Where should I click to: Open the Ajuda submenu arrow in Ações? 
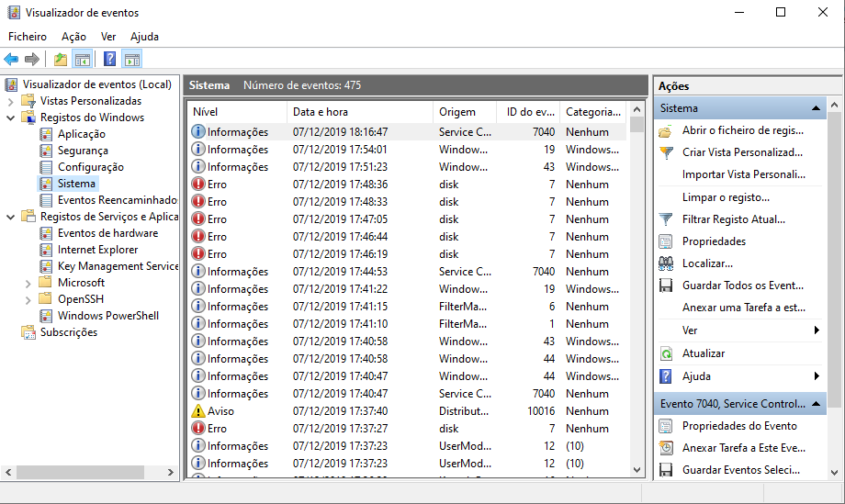(817, 375)
